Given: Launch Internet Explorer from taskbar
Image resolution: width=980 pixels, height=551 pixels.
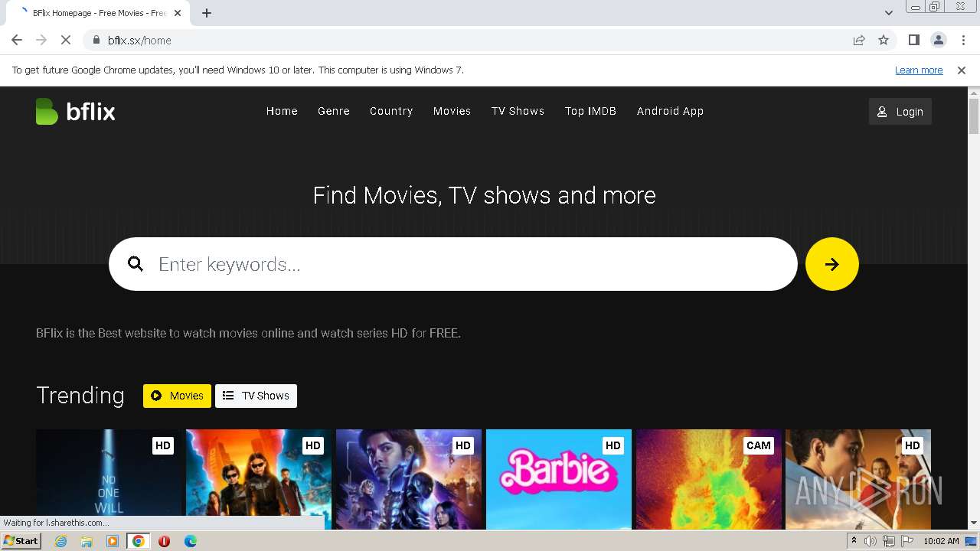Looking at the screenshot, I should coord(60,541).
